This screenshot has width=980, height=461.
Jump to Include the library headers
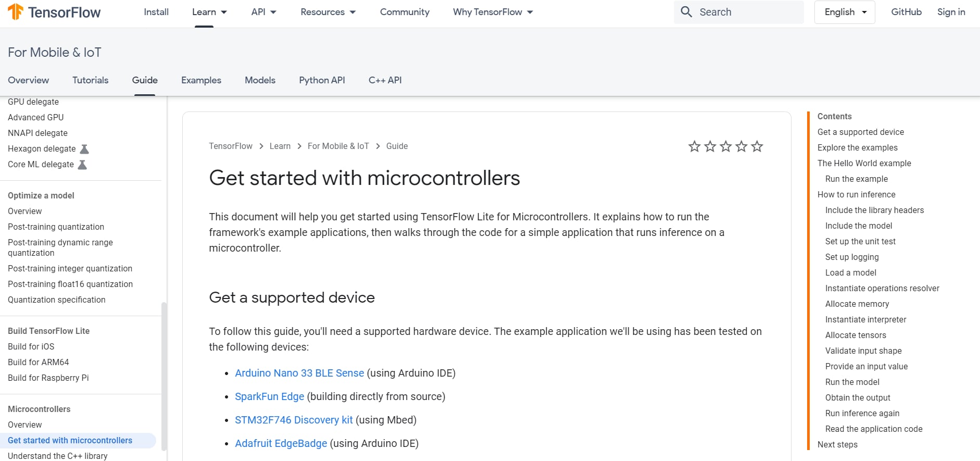(875, 210)
